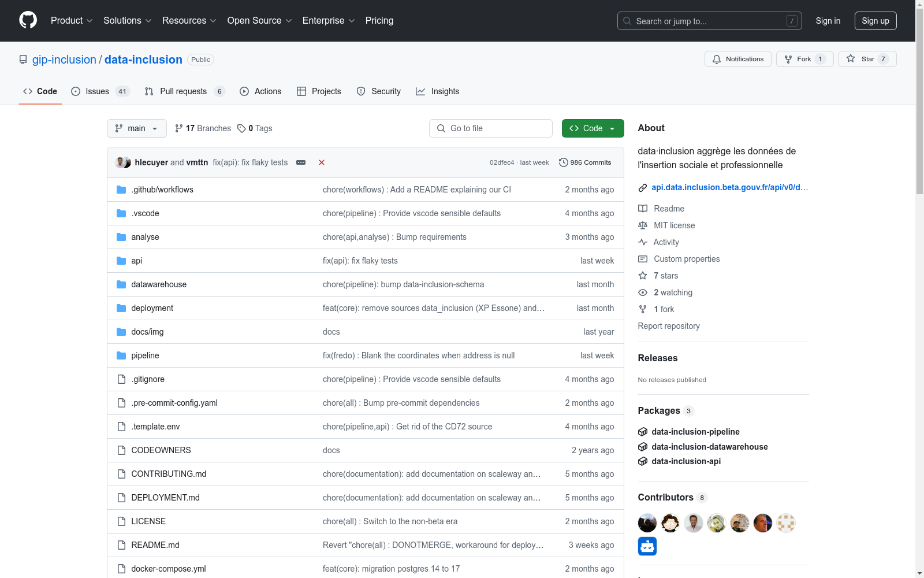
Task: Star the repository
Action: click(867, 59)
